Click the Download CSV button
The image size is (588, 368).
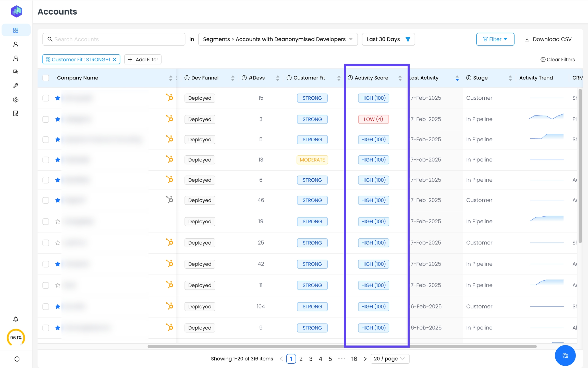click(x=548, y=39)
